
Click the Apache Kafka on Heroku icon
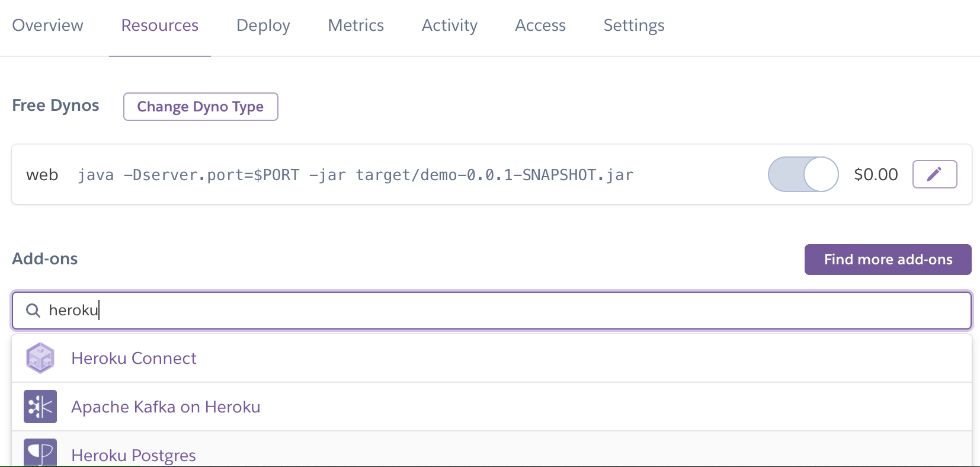(40, 407)
